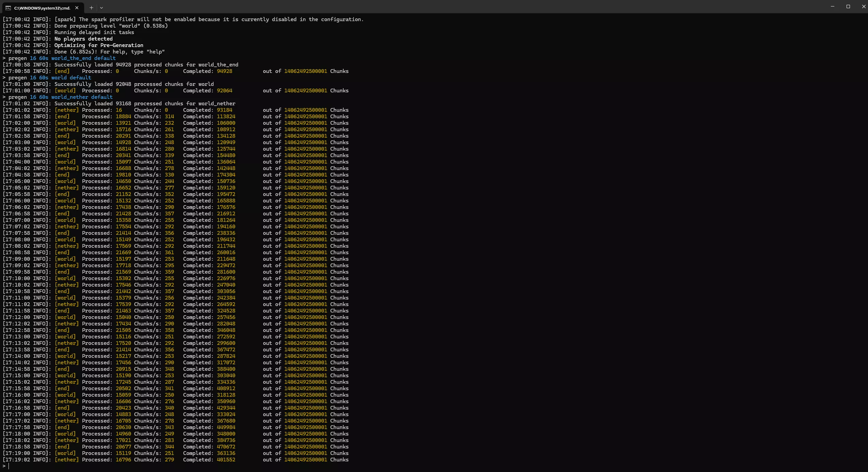Open the new-tab profile dropdown
Screen dimensions: 868x472
coord(101,7)
